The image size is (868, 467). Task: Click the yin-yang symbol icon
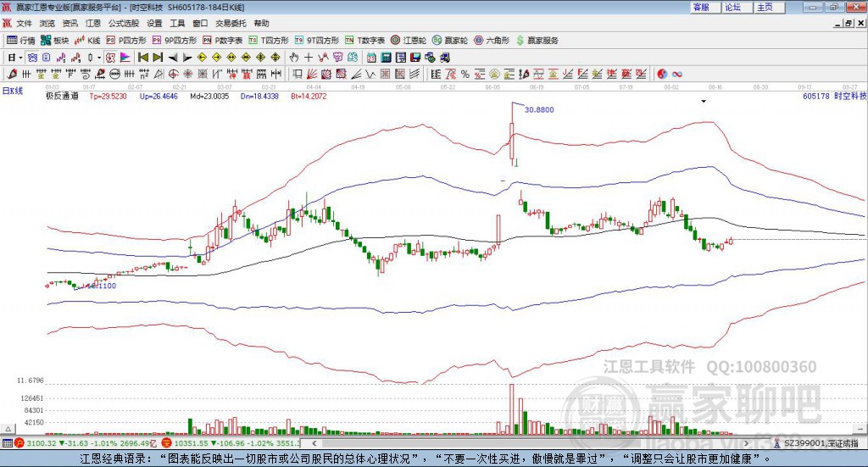[662, 74]
